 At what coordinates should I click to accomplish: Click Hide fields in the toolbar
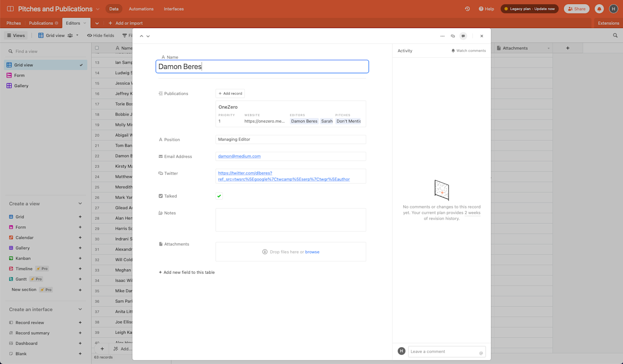click(101, 36)
